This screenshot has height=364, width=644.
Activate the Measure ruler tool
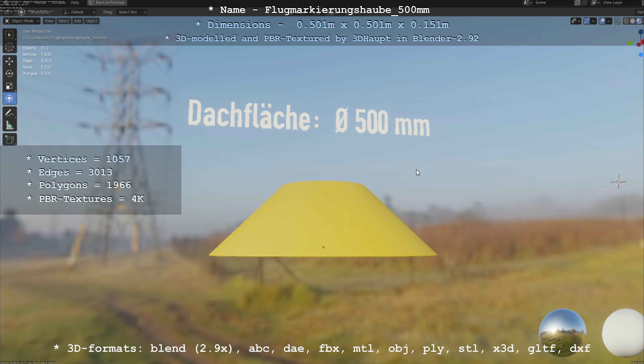[9, 125]
